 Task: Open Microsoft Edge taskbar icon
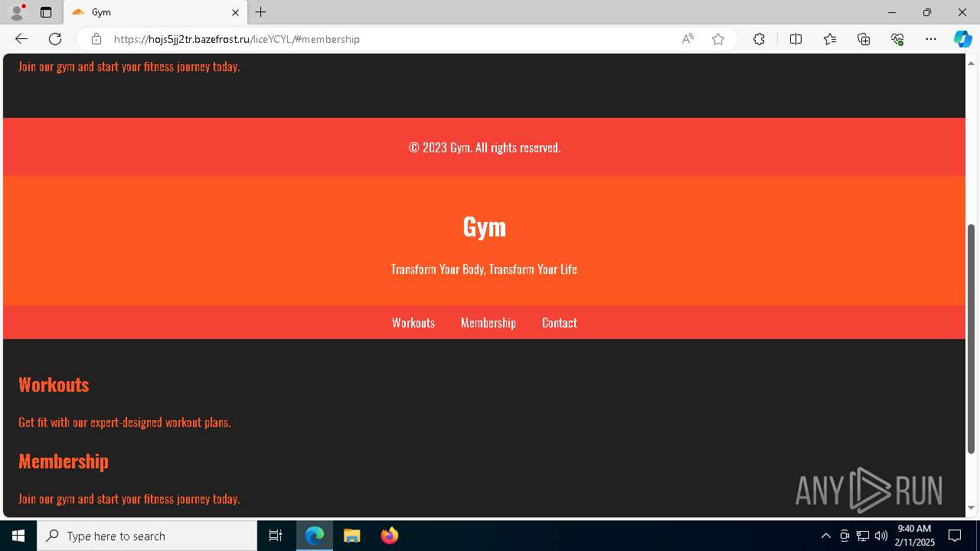pyautogui.click(x=315, y=536)
